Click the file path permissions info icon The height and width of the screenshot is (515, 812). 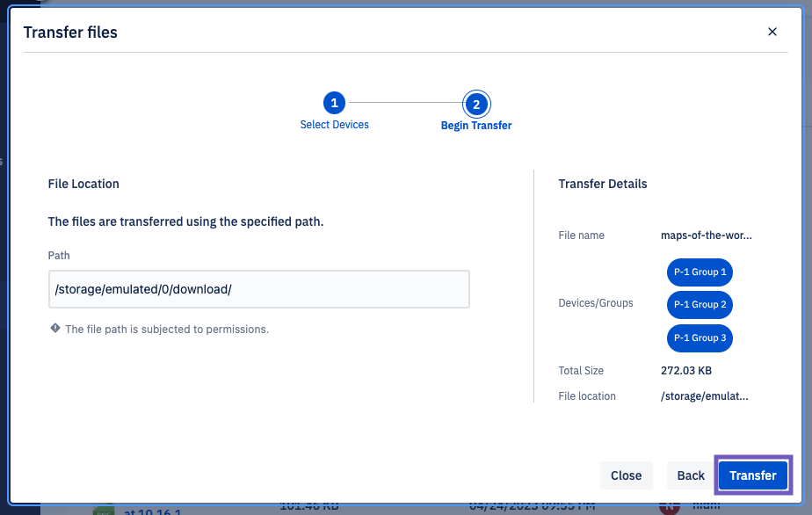pyautogui.click(x=54, y=329)
